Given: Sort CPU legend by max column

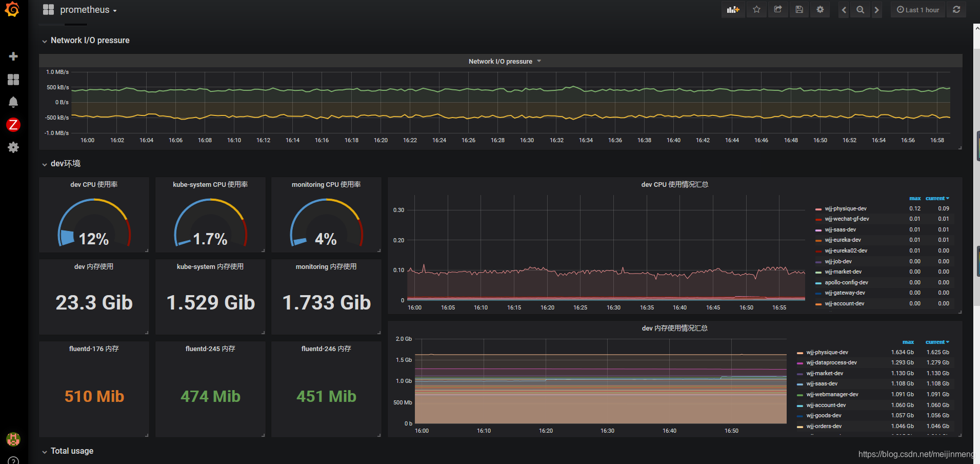Looking at the screenshot, I should (915, 198).
